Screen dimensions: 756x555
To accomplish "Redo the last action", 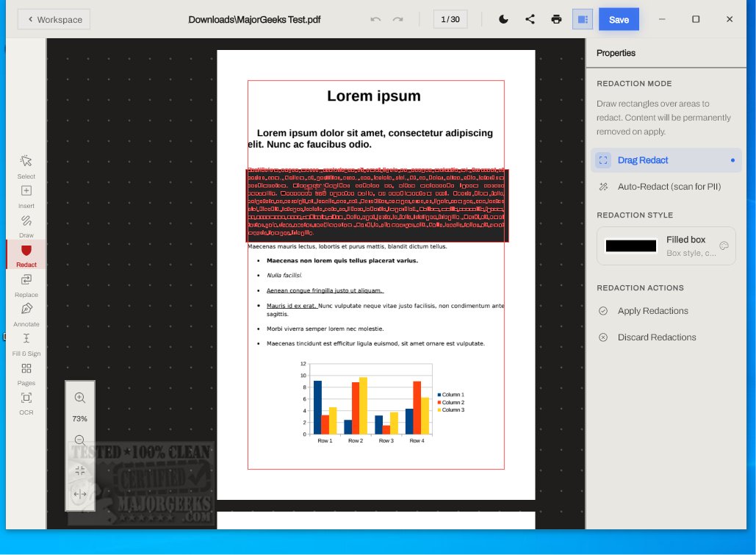I will [397, 19].
